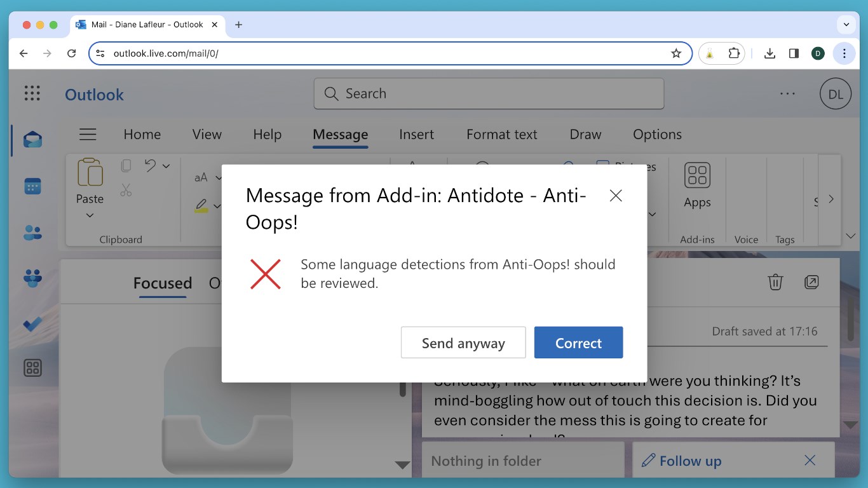Viewport: 868px width, 488px height.
Task: Open the DL account avatar
Action: [x=836, y=94]
